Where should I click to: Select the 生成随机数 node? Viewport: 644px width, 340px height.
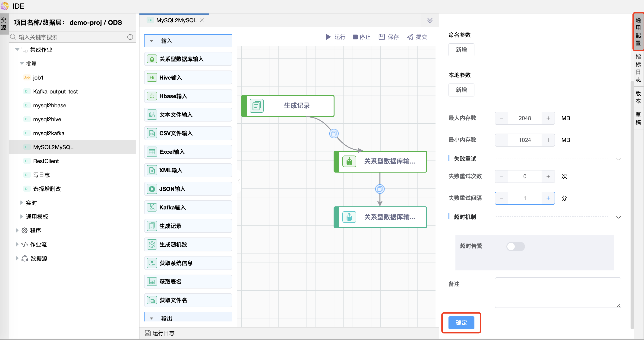(x=188, y=244)
